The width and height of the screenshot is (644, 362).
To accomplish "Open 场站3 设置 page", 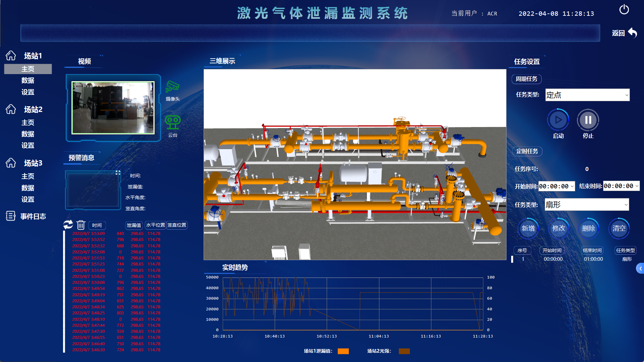I will (x=28, y=199).
